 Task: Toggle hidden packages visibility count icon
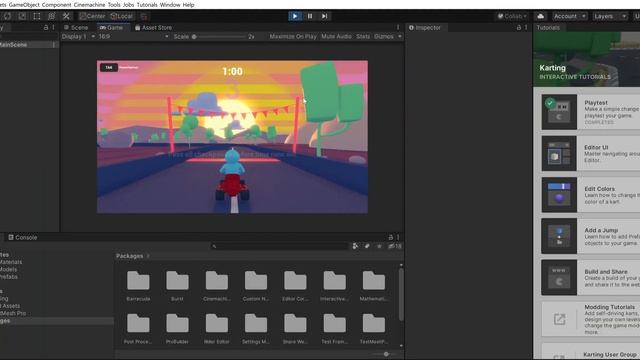click(395, 246)
